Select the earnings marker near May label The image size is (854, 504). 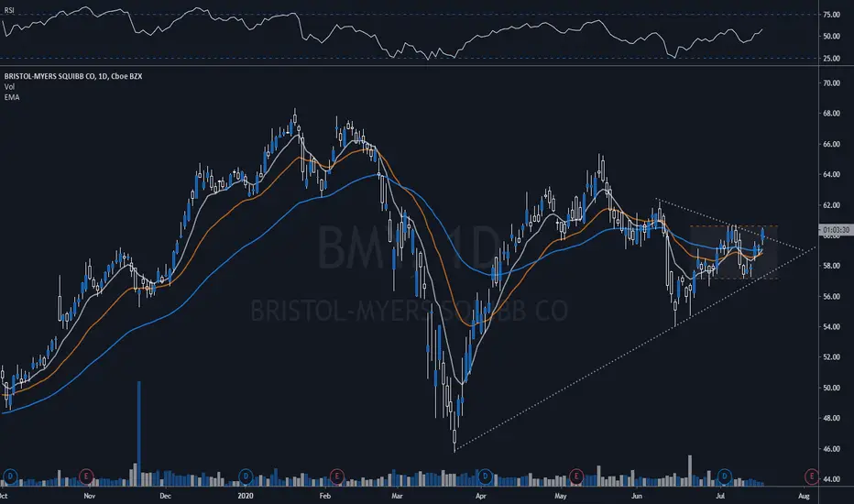[x=576, y=477]
